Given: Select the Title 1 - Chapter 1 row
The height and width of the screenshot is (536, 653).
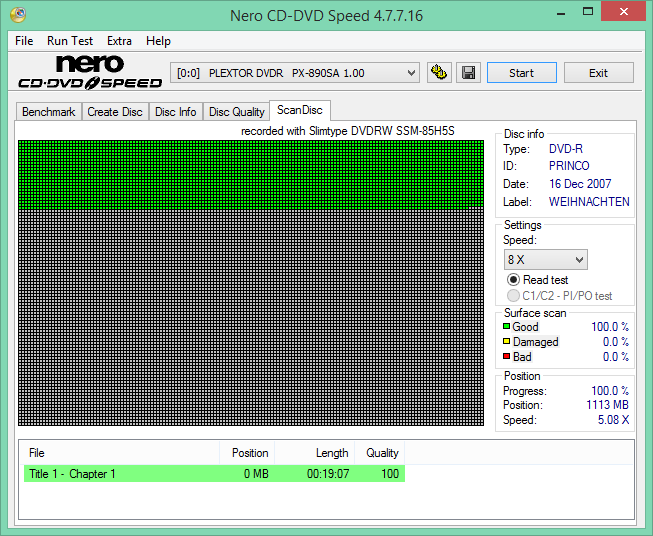Looking at the screenshot, I should coord(214,474).
